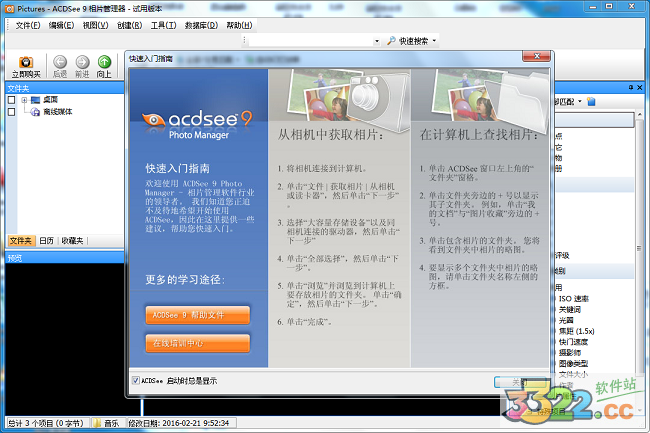Open the 工具(T) menu
Screen dimensions: 650x433
(x=163, y=26)
